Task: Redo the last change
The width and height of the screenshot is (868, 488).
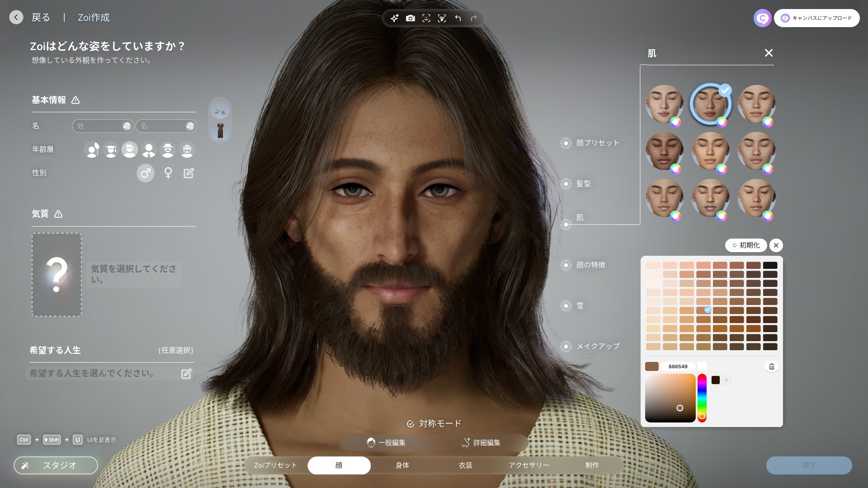Action: (x=474, y=18)
